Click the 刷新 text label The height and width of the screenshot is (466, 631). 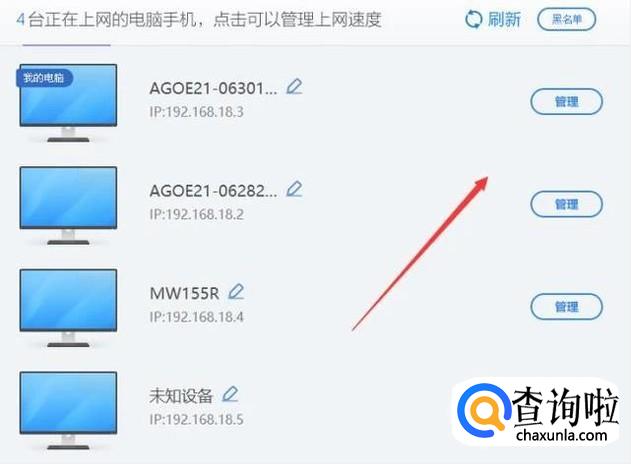point(504,19)
